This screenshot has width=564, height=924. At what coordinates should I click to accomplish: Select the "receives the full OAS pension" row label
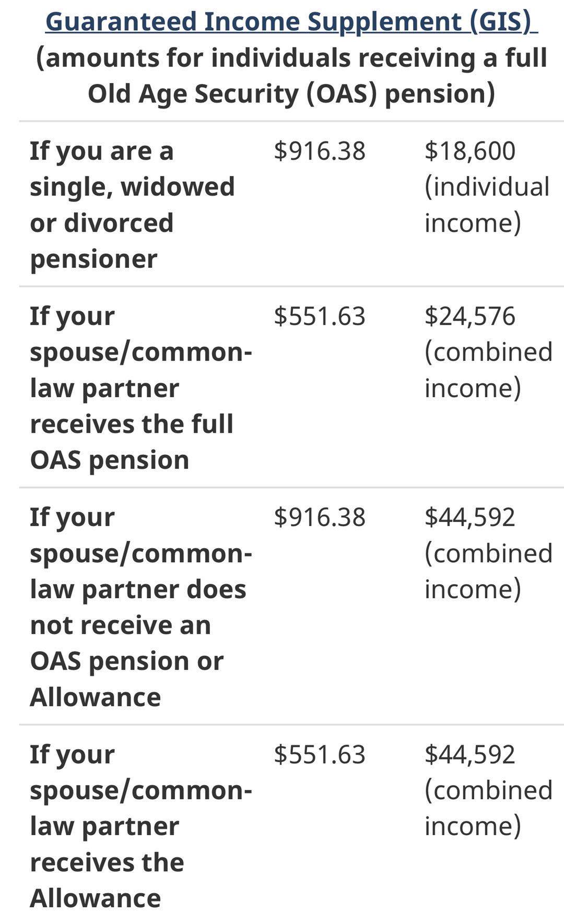(x=132, y=424)
